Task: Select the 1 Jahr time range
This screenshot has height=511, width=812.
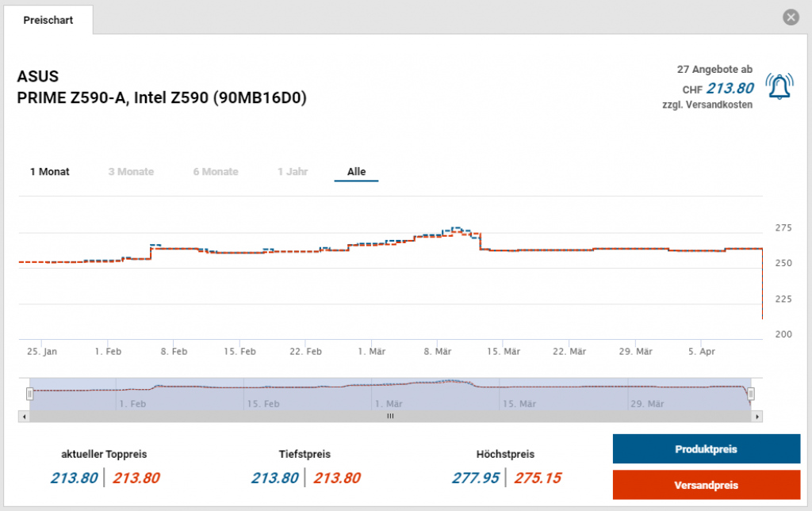Action: (x=293, y=172)
